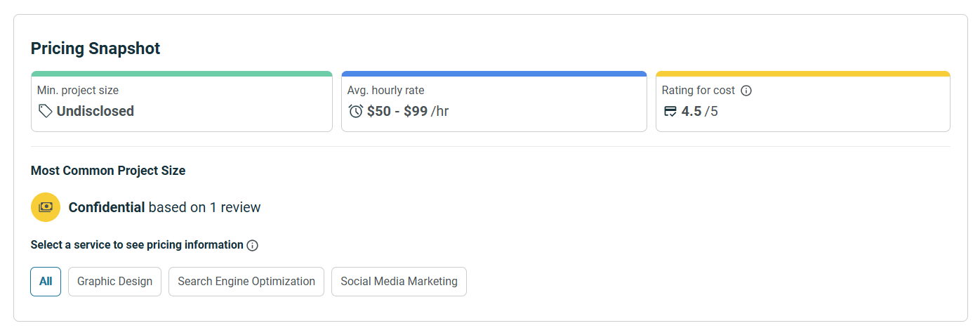Click the Pricing Snapshot heading

[95, 48]
